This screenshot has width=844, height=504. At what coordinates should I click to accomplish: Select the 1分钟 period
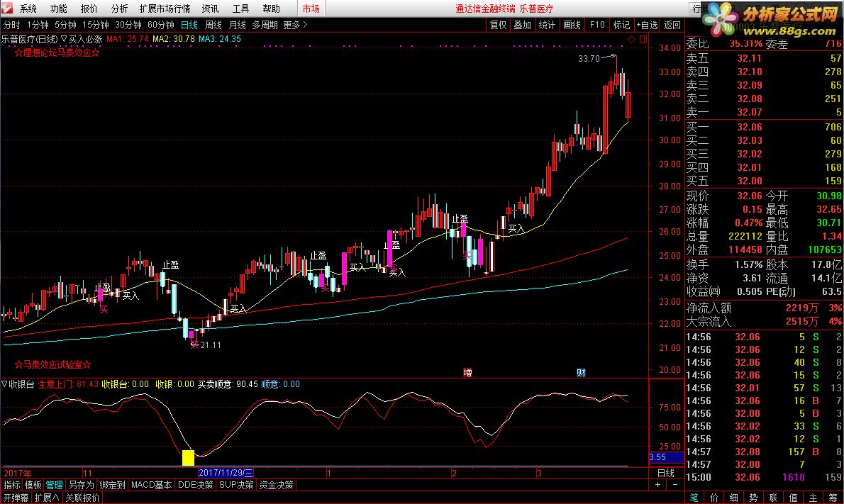tap(38, 25)
